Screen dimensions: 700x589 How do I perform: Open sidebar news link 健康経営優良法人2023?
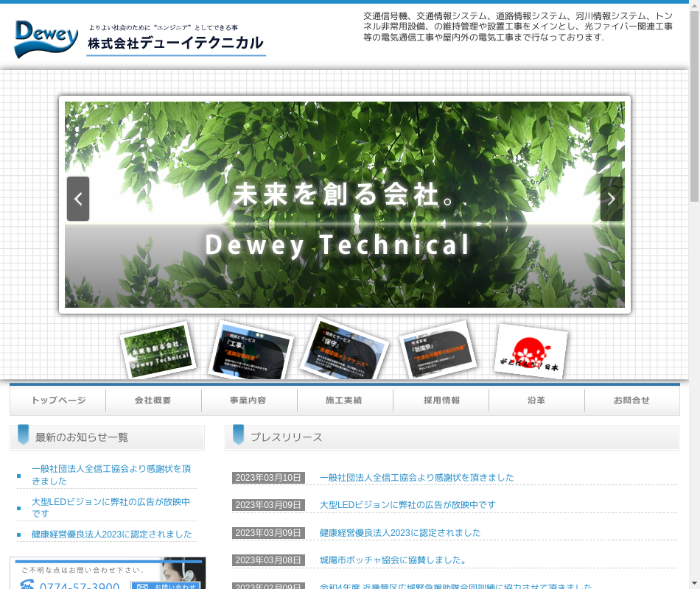pos(111,535)
